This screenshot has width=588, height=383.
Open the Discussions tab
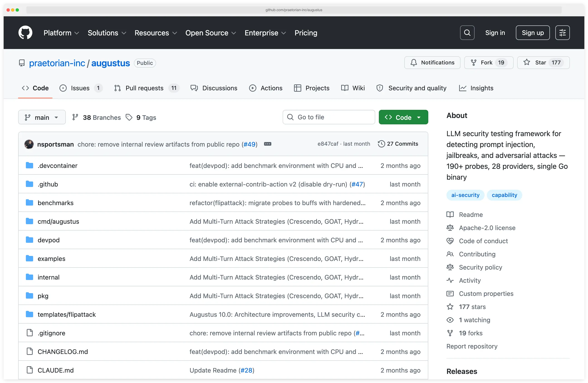(214, 88)
